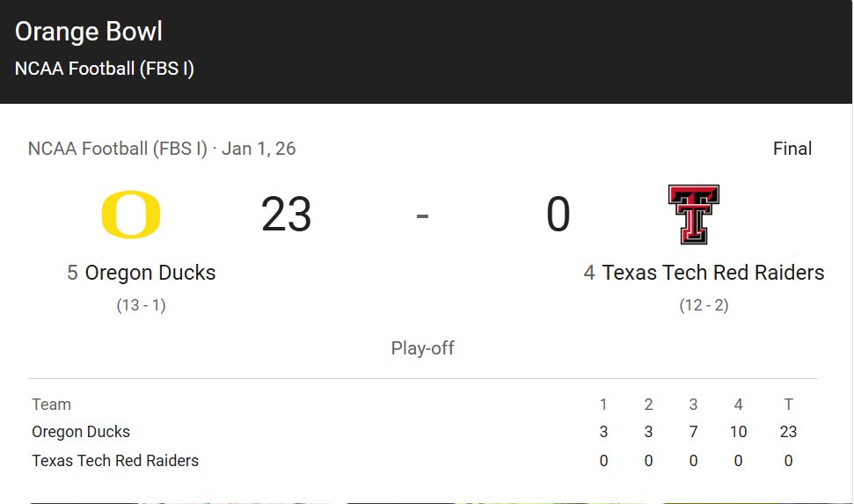Click the Team column header
854x504 pixels.
pos(51,405)
